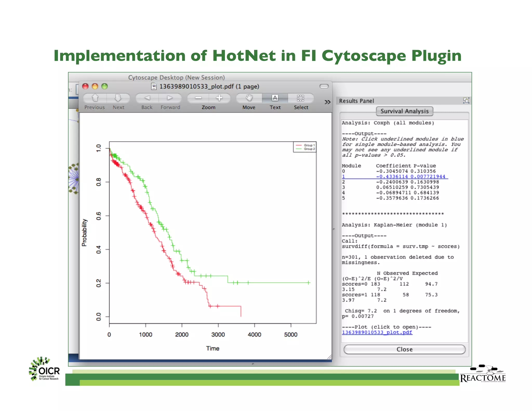Choose the Select marquee tool

tap(301, 98)
